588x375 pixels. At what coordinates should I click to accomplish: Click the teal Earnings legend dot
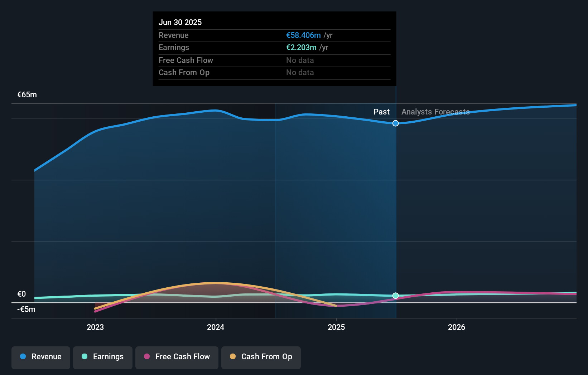click(85, 357)
